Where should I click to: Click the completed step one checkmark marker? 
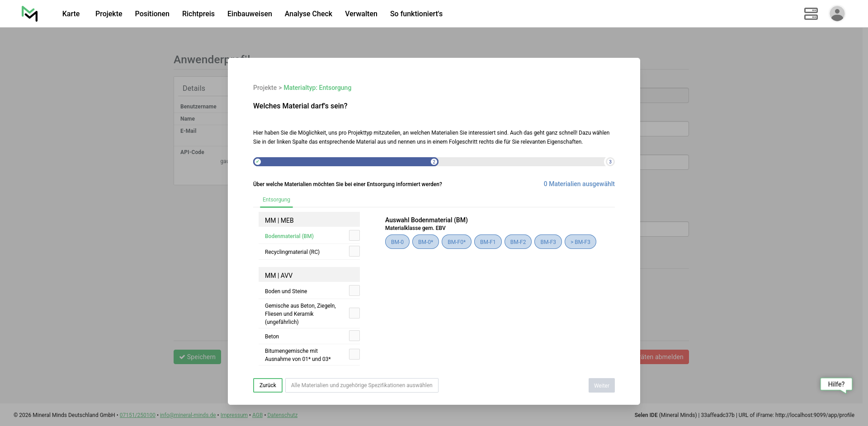[258, 162]
